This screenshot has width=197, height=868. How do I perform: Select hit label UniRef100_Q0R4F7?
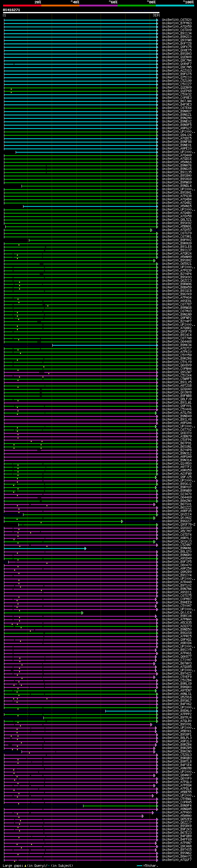point(177,64)
